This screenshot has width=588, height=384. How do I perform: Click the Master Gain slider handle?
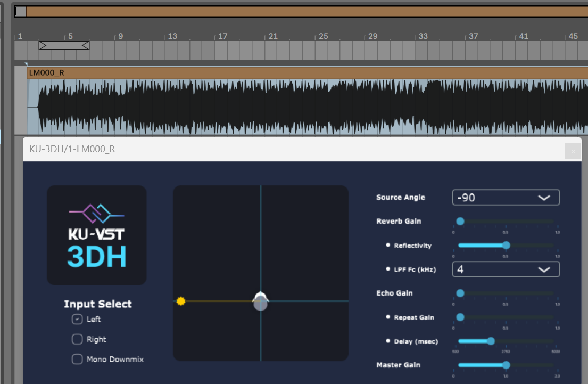pyautogui.click(x=506, y=365)
